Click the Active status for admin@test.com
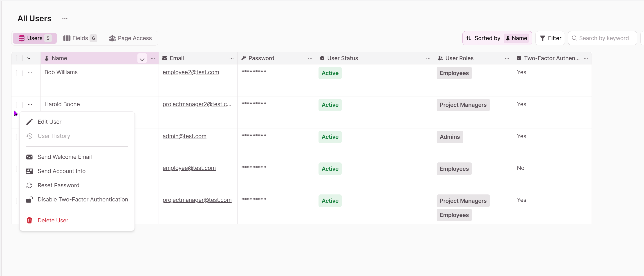This screenshot has width=644, height=276. point(330,137)
